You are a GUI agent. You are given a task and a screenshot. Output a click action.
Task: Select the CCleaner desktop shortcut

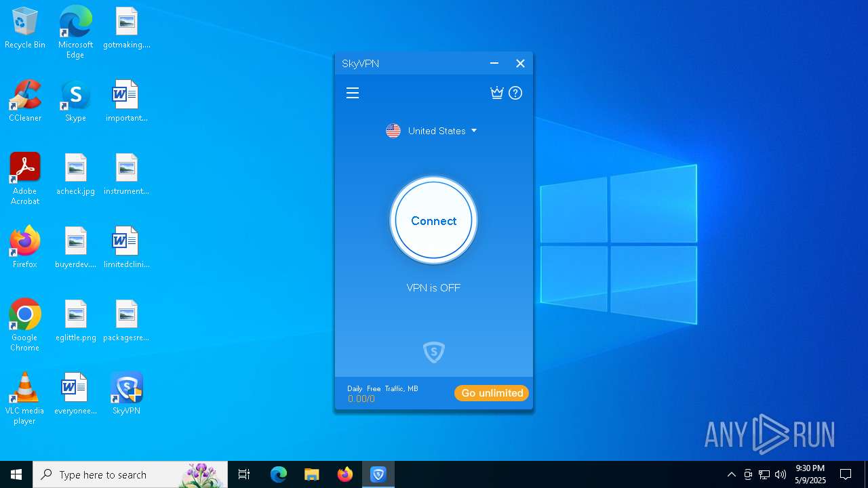[25, 102]
